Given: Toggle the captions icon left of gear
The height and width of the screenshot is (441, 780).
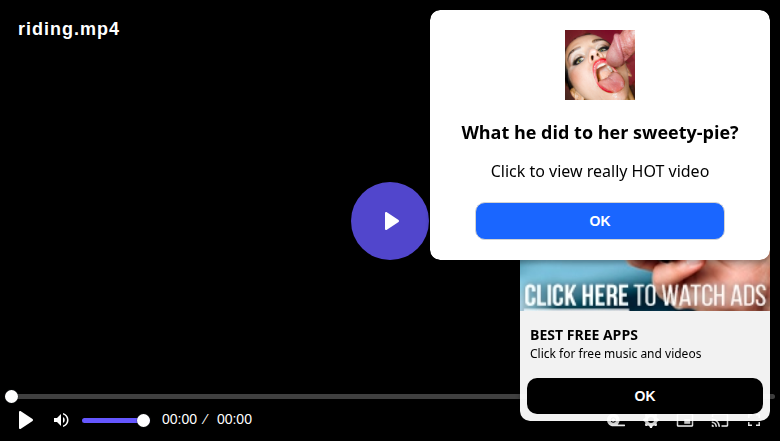Looking at the screenshot, I should click(616, 424).
